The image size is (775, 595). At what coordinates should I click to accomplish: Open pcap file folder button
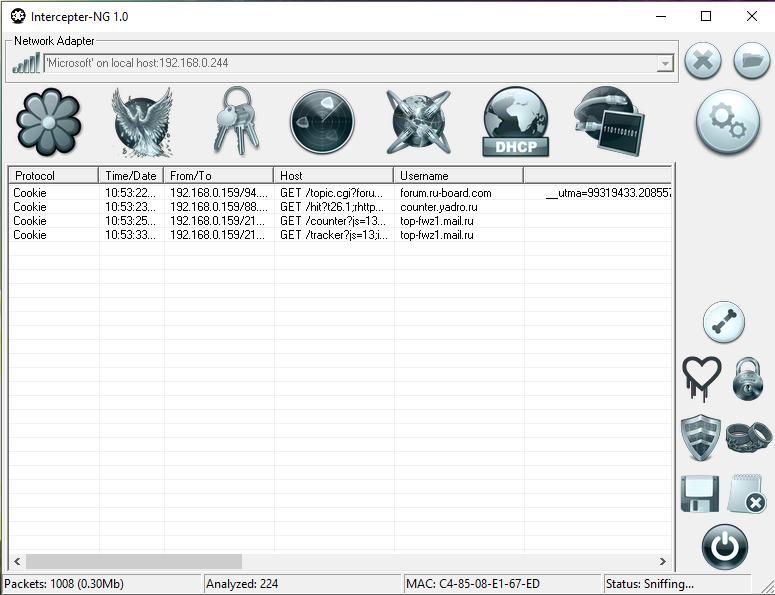click(752, 61)
